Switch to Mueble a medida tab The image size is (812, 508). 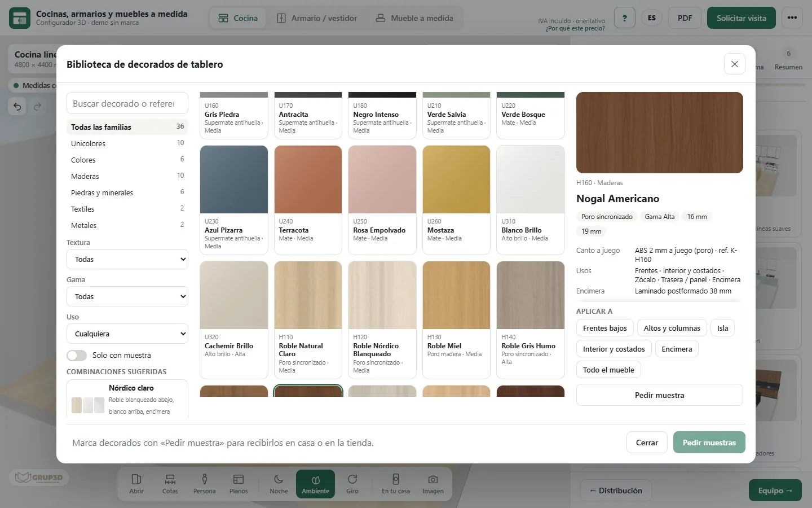[414, 18]
